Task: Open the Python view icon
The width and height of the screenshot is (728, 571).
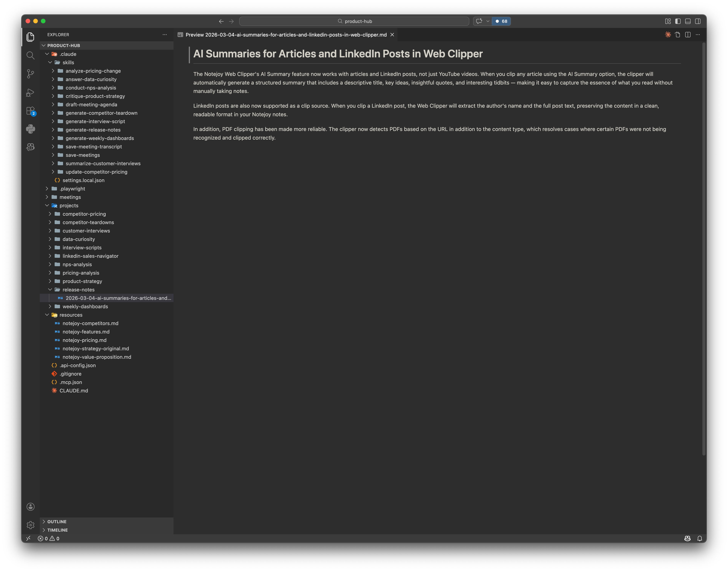Action: (x=30, y=129)
